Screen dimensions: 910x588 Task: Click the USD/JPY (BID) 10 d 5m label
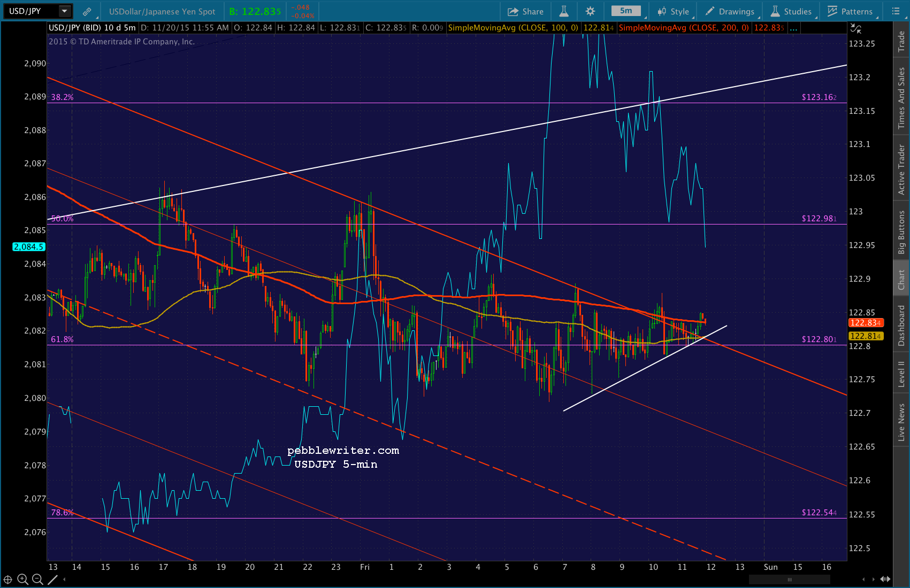coord(92,28)
